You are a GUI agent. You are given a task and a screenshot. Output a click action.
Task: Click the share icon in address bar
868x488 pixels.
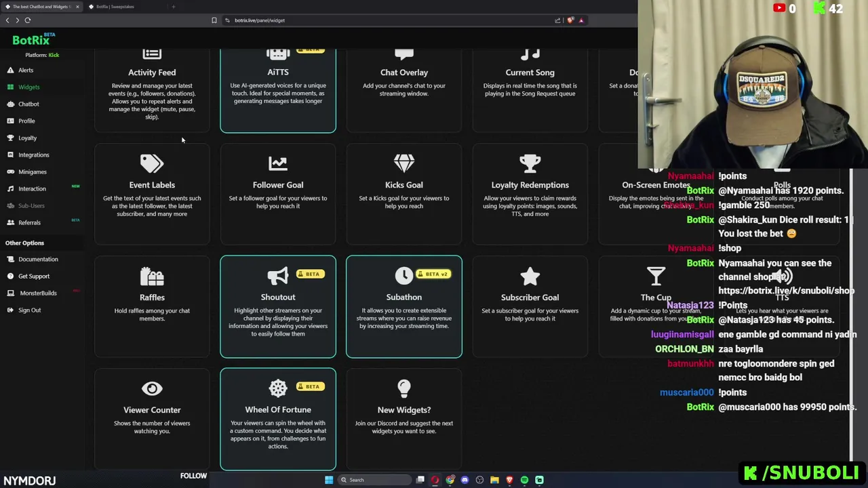557,20
